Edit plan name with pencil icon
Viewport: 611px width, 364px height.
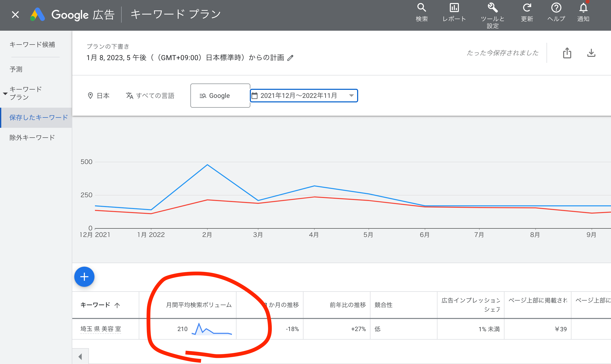[x=290, y=58]
